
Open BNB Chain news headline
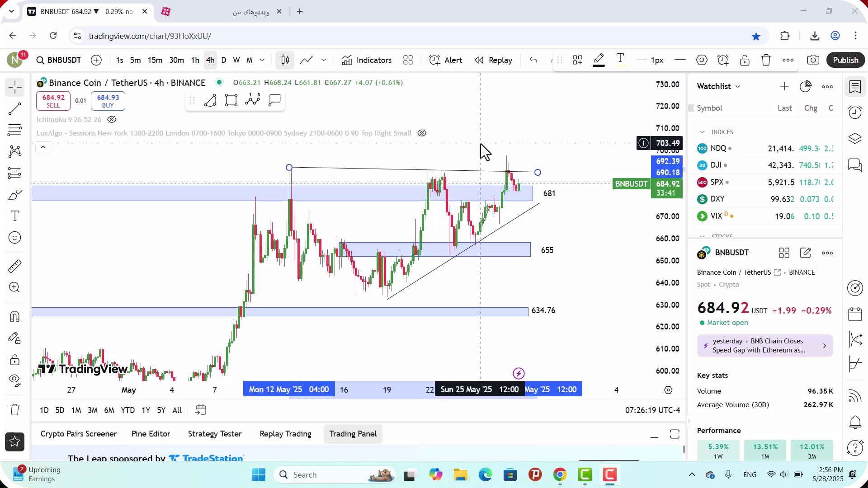tap(765, 346)
